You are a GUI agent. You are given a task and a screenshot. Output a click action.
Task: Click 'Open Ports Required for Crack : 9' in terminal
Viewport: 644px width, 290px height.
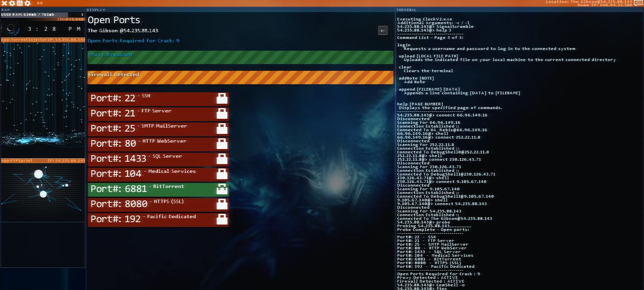click(438, 274)
